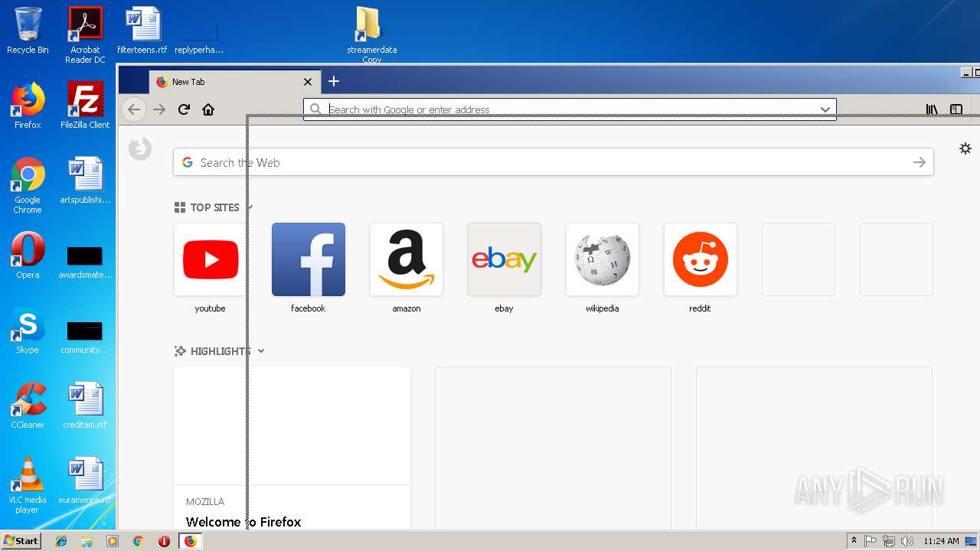Screen dimensions: 980x551
Task: Select creditam.rtf desktop file
Action: pyautogui.click(x=85, y=406)
